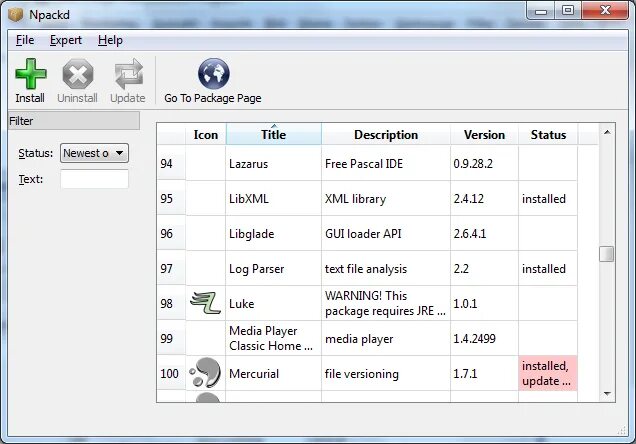The width and height of the screenshot is (636, 444).
Task: Click the grey Uninstall icon
Action: click(77, 74)
